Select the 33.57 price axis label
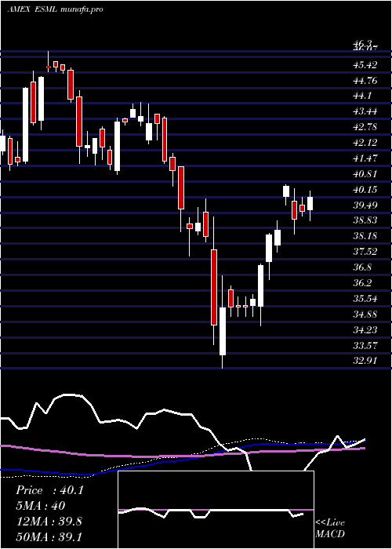 (x=365, y=345)
